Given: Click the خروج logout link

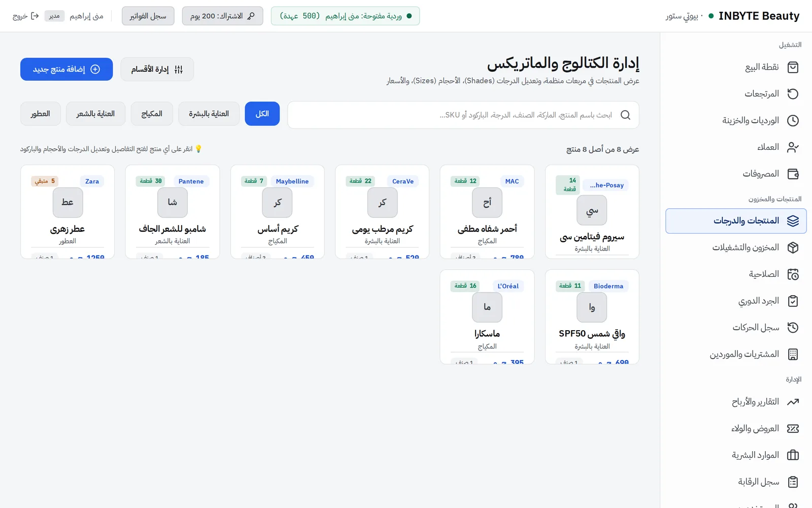Looking at the screenshot, I should click(26, 16).
